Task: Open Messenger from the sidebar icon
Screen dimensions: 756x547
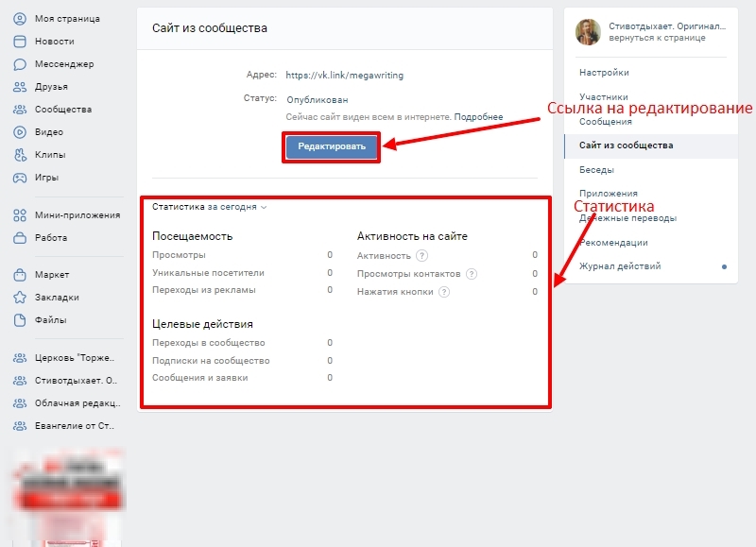Action: (19, 64)
